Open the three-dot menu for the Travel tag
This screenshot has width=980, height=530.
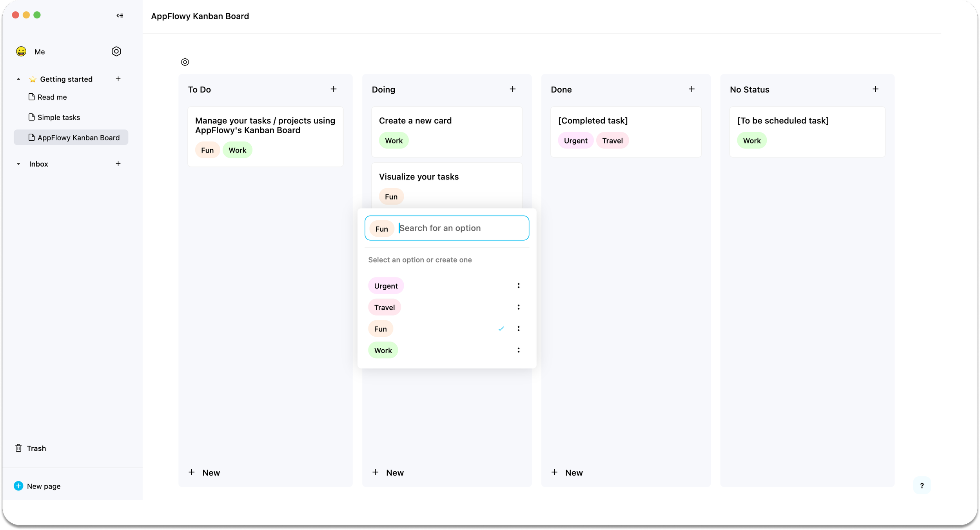518,307
